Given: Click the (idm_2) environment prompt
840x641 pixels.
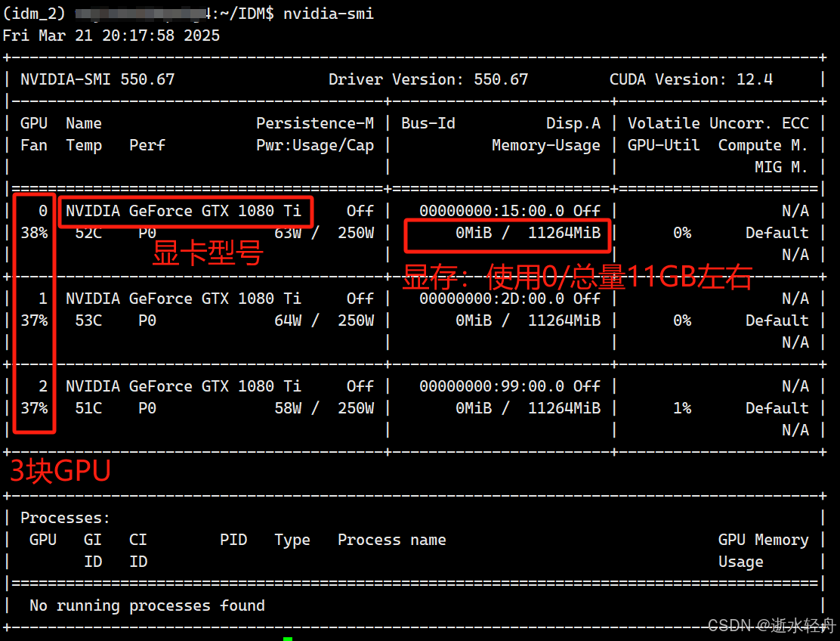Looking at the screenshot, I should click(34, 14).
